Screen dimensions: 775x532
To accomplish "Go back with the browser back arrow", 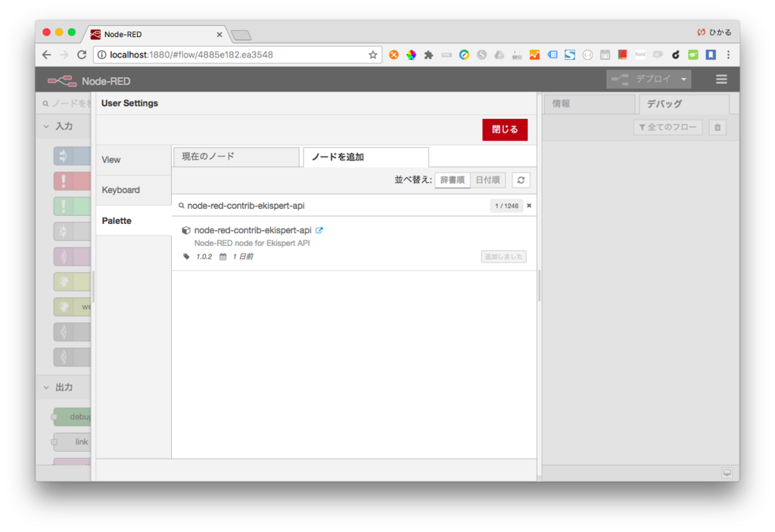I will 46,55.
